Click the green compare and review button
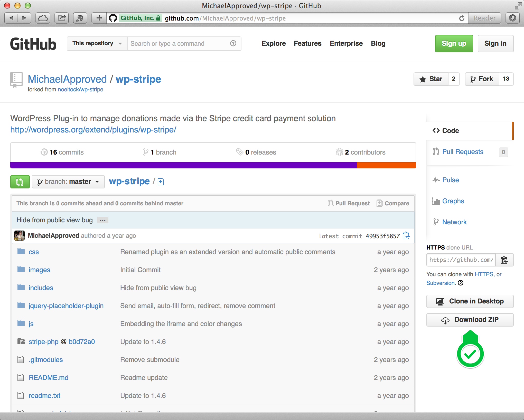The image size is (524, 420). (x=20, y=182)
